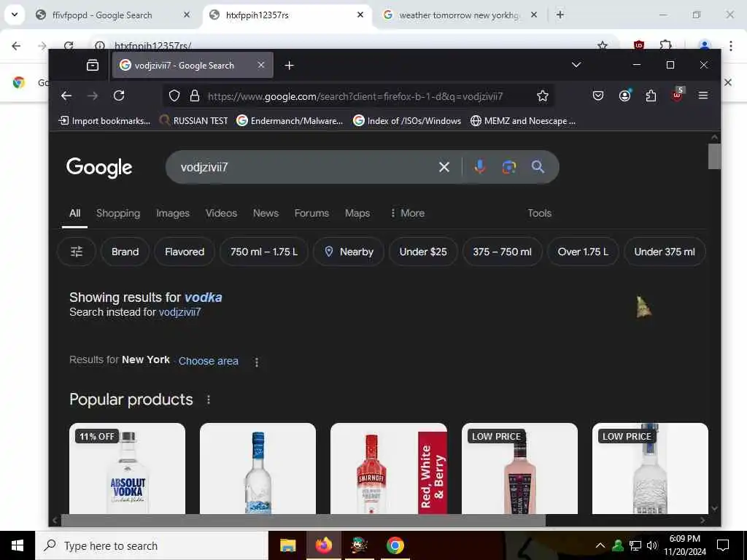Reload the Firefox Google Search page

tap(119, 96)
